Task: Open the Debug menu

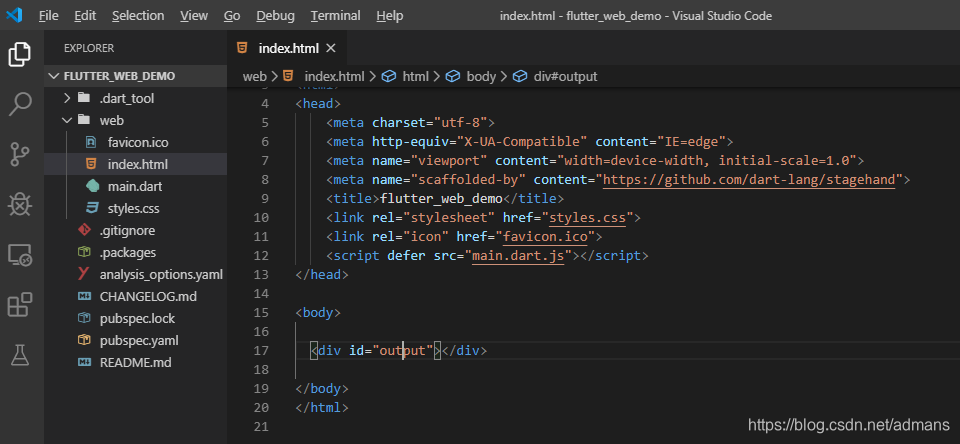Action: click(x=276, y=16)
